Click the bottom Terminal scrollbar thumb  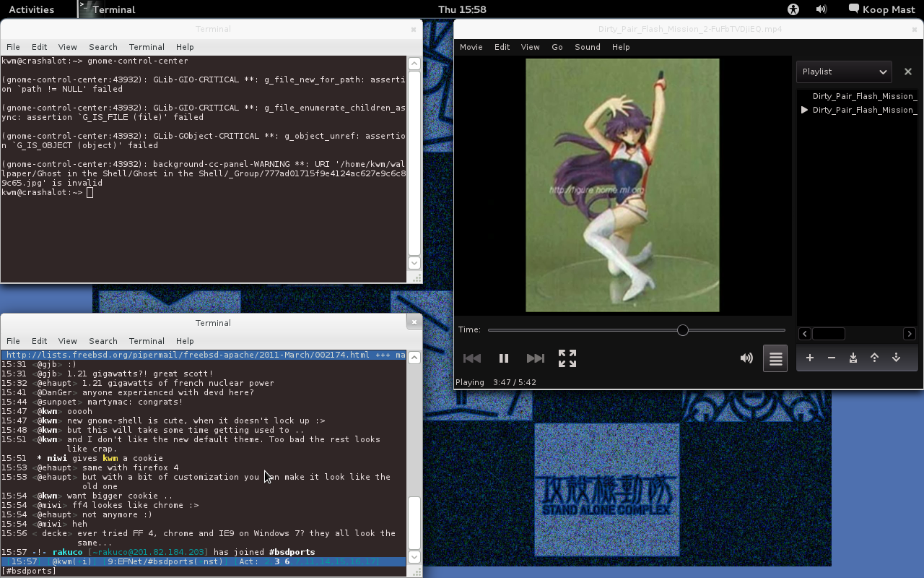coord(414,522)
